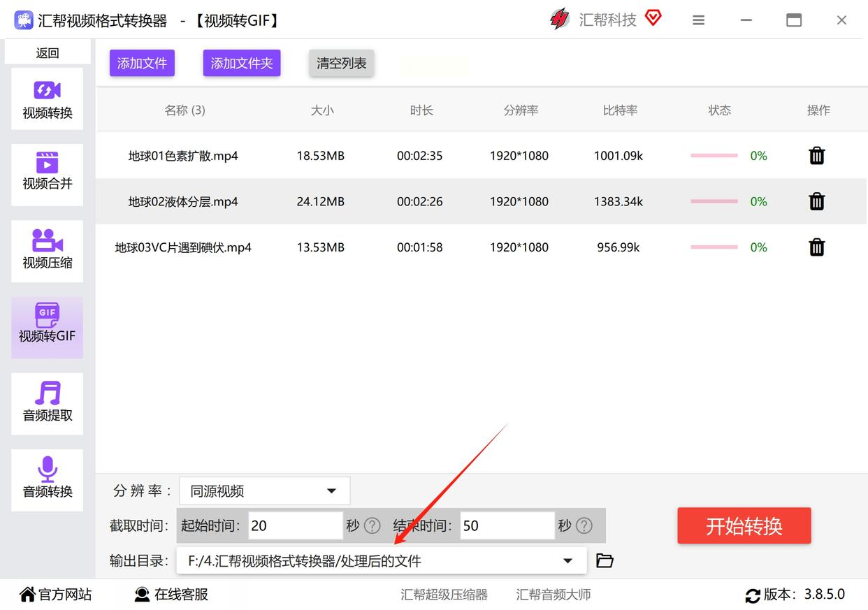Viewport: 868px width, 610px height.
Task: Click the red VIP diamond icon
Action: 653,18
